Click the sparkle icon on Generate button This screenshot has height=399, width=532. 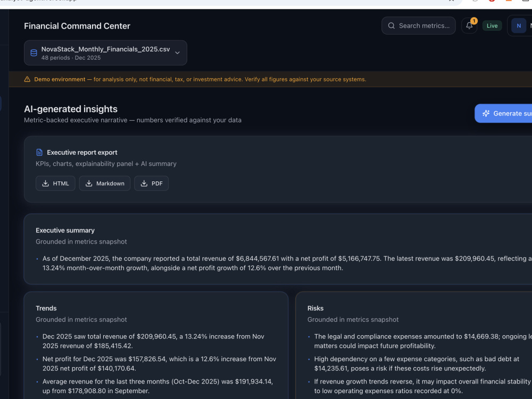486,113
